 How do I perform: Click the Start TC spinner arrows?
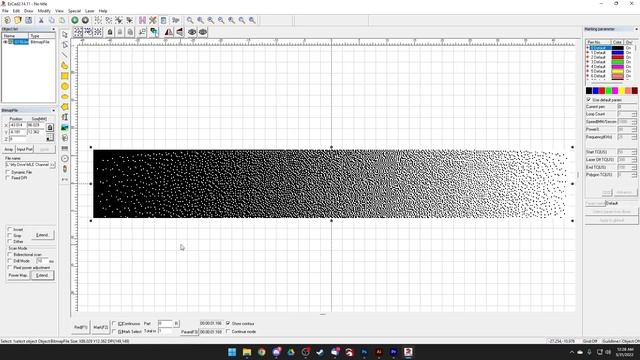coord(634,152)
